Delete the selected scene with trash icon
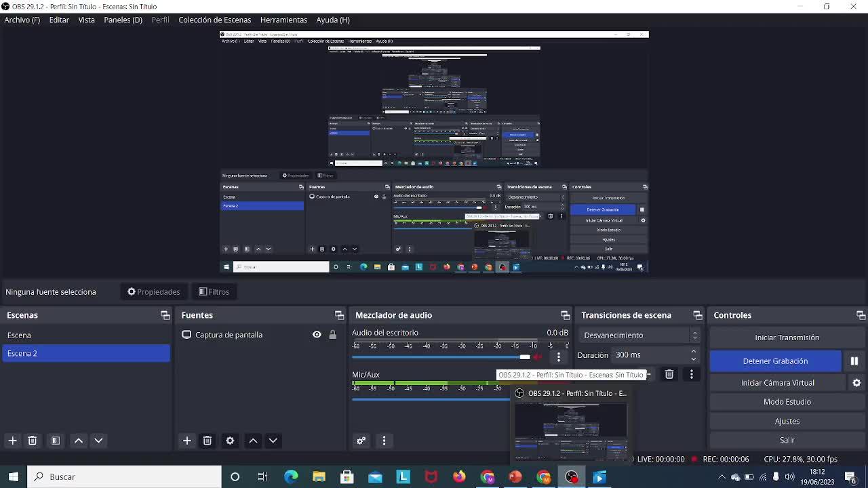Viewport: 868px width, 488px height. coord(32,441)
